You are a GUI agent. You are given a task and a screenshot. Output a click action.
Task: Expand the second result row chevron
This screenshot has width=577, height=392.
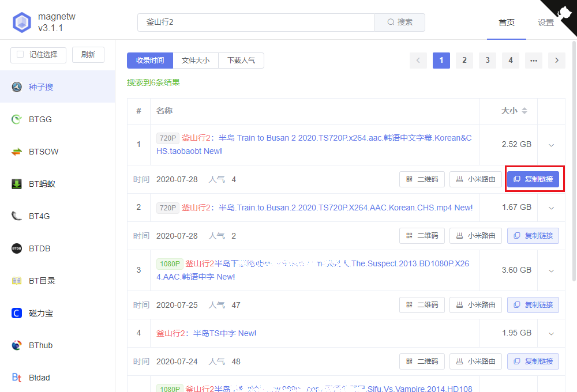pos(551,208)
